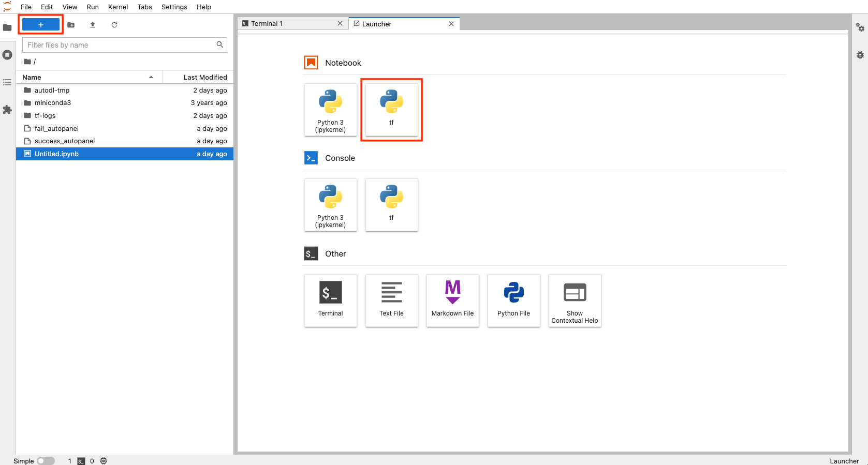Sort files by Last Modified column

pos(198,77)
